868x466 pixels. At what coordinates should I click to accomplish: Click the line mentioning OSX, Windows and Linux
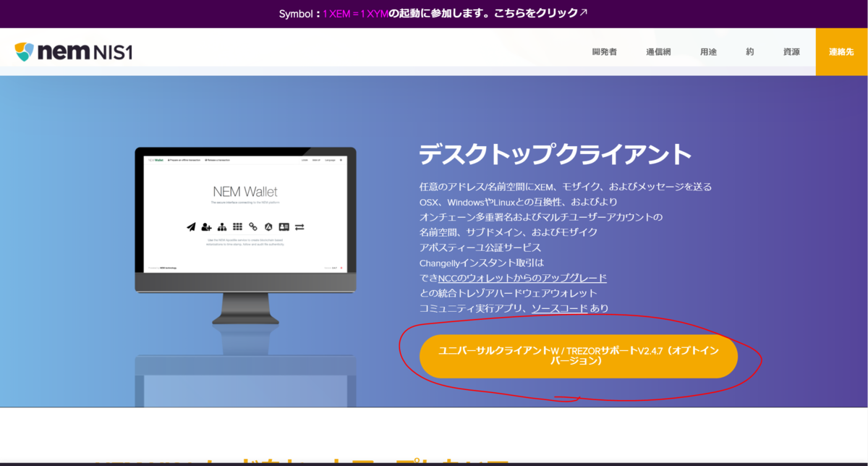tap(519, 202)
